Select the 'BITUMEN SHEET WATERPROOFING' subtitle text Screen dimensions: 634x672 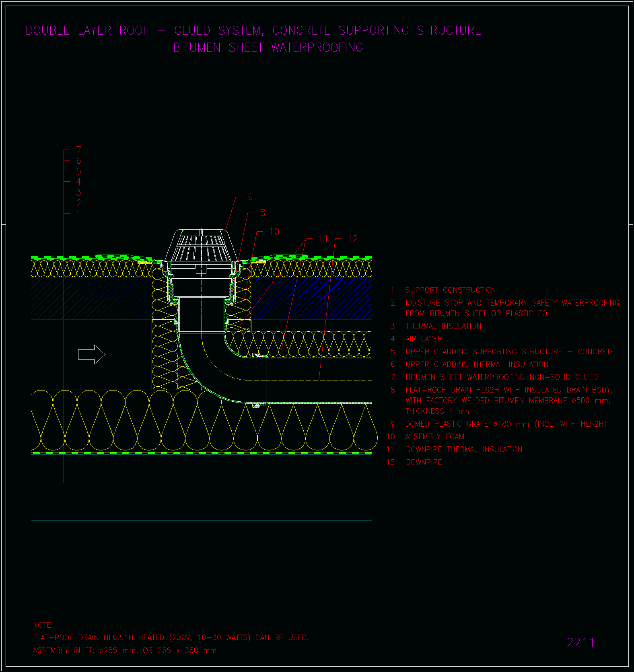coord(268,48)
